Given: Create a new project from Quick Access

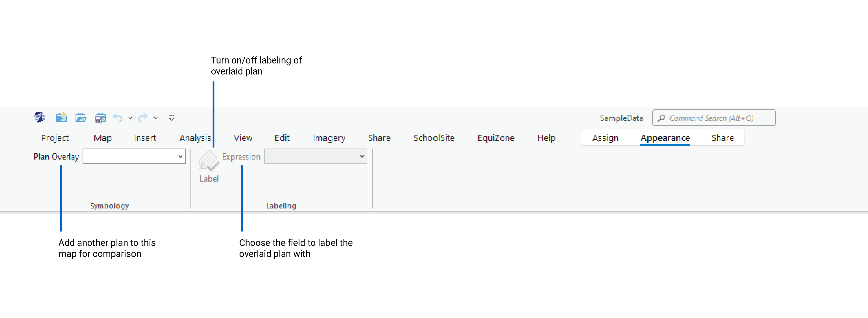Looking at the screenshot, I should click(61, 118).
